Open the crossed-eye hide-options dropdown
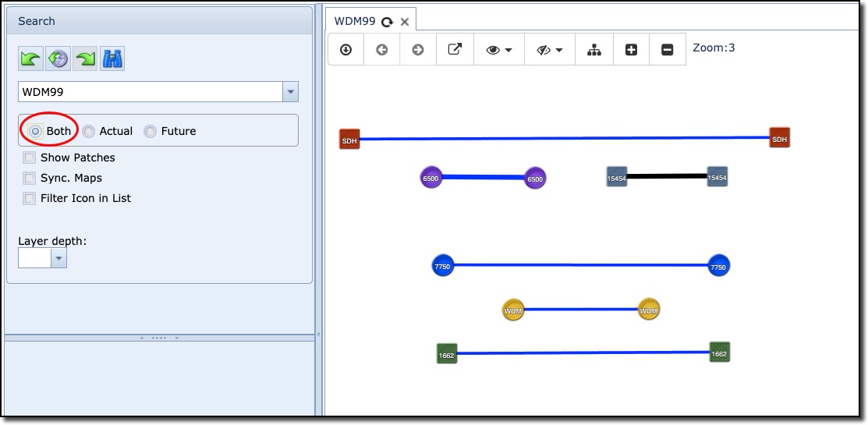868x425 pixels. [x=550, y=49]
